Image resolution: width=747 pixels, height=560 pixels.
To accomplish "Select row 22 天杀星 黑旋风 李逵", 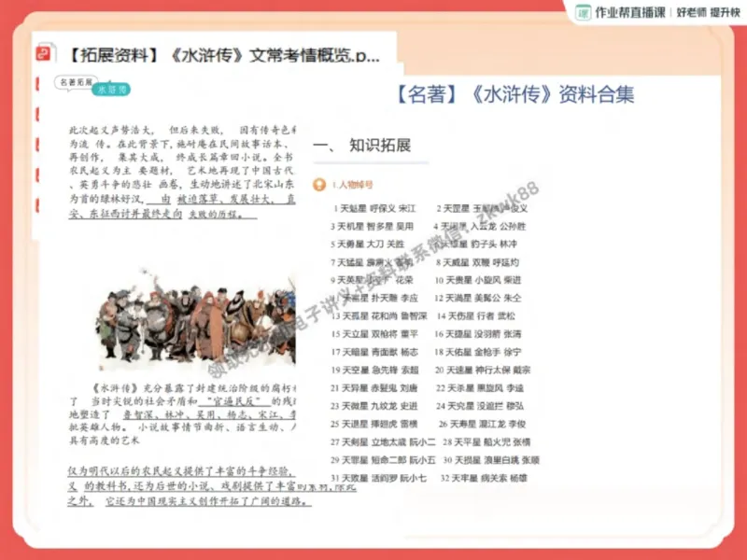I will point(480,388).
